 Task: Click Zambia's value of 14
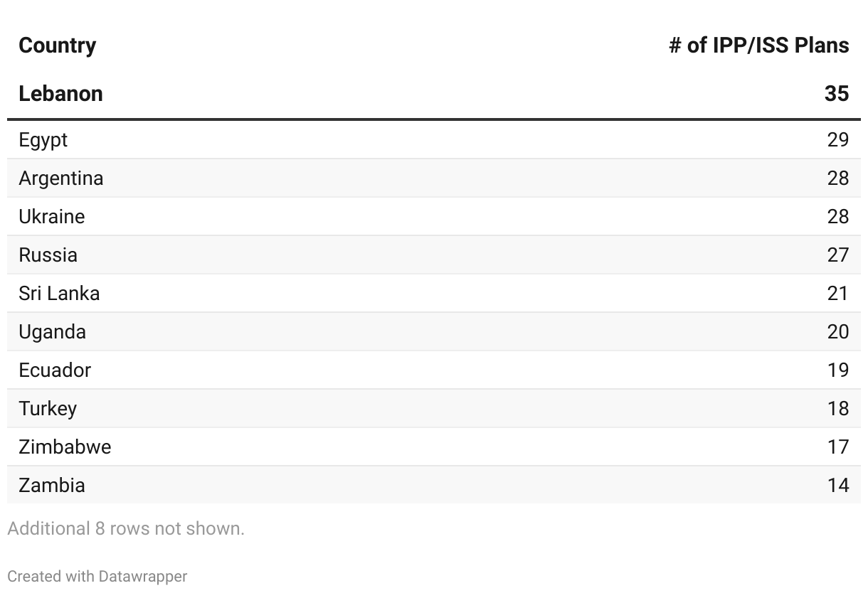pos(837,486)
